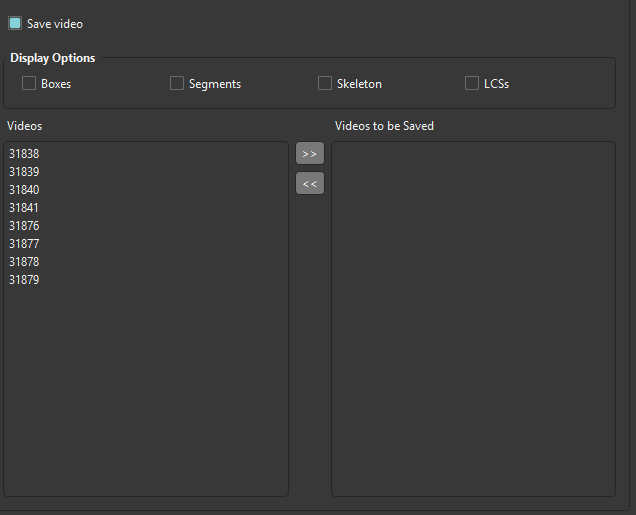636x515 pixels.
Task: Select video 31838 in the Videos list
Action: [x=146, y=154]
